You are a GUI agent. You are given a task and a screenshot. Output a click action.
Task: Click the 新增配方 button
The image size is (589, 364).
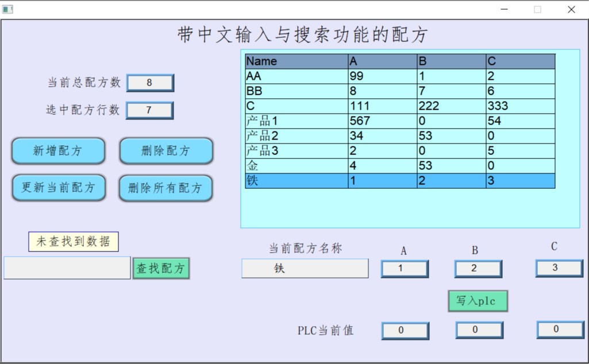(58, 151)
